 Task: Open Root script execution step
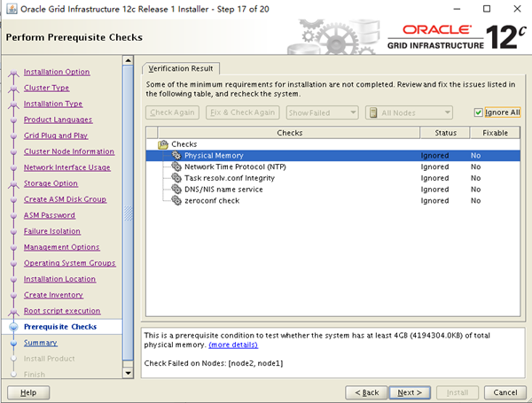(62, 311)
